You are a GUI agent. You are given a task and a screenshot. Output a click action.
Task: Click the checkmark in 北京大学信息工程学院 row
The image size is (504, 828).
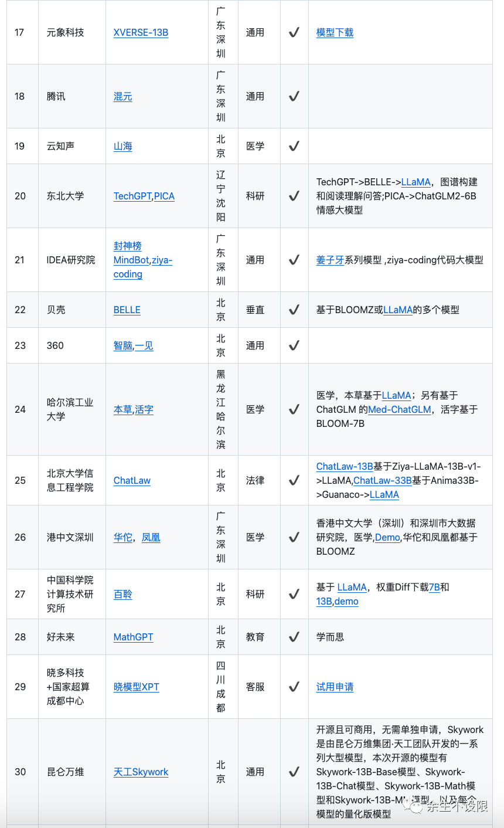294,480
